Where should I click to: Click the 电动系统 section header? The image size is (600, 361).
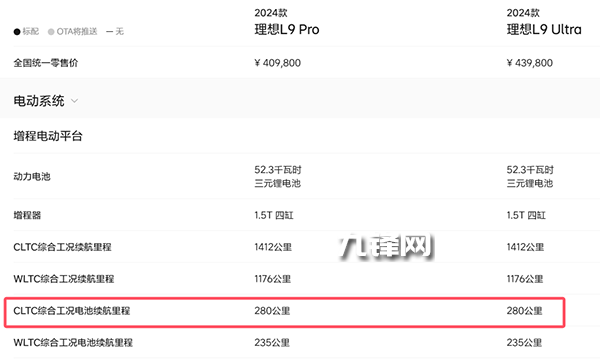coord(39,101)
